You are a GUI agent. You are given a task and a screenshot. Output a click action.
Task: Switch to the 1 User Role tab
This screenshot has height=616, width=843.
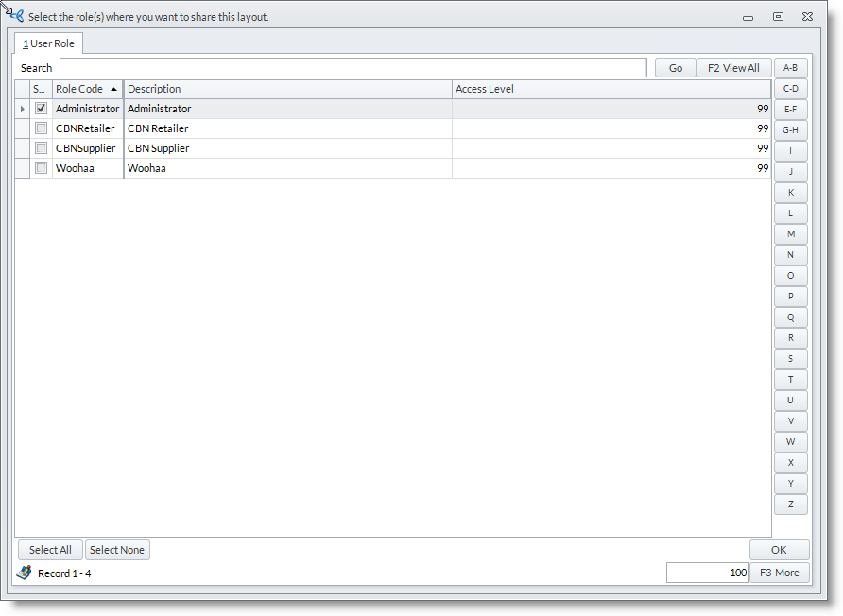(48, 43)
